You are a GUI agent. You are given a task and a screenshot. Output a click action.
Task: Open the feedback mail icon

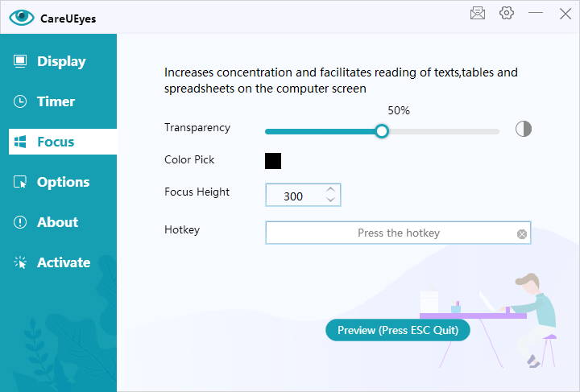[478, 14]
